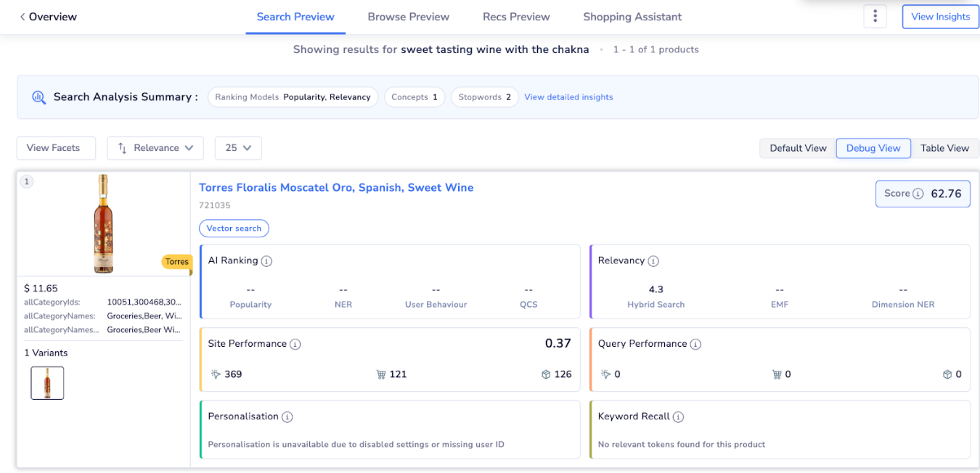Open the Relevance sort dropdown
This screenshot has width=980, height=473.
coord(155,148)
